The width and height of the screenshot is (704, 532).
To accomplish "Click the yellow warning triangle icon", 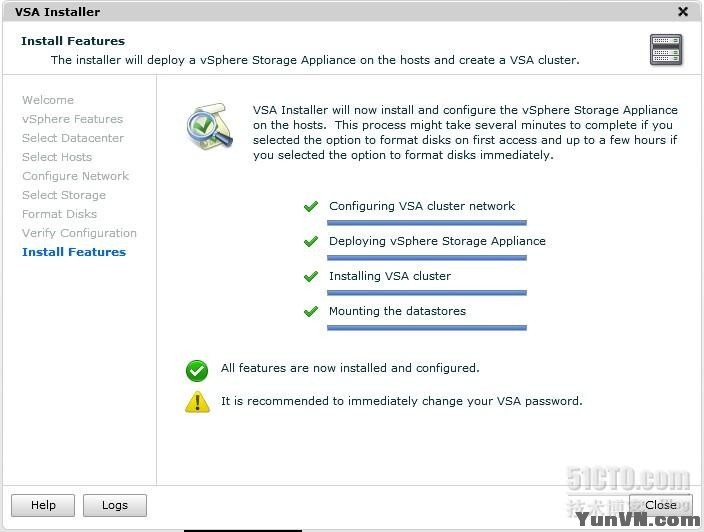I will (197, 402).
